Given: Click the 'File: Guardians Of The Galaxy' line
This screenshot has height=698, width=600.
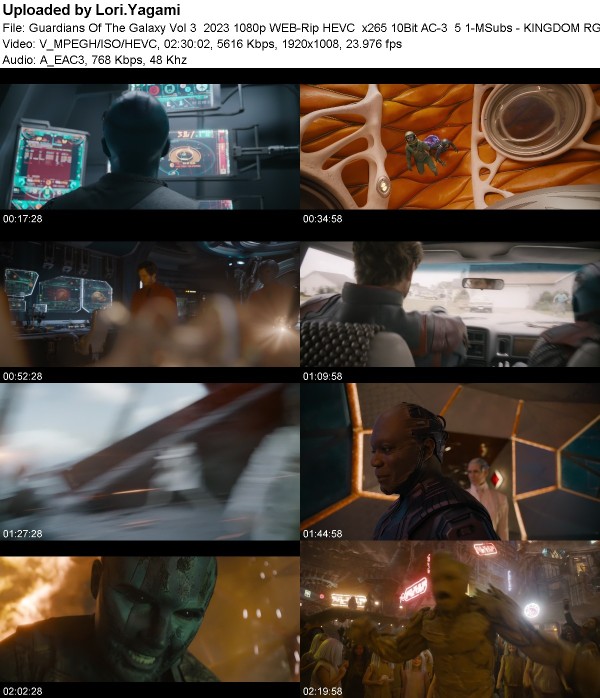Looking at the screenshot, I should (301, 28).
